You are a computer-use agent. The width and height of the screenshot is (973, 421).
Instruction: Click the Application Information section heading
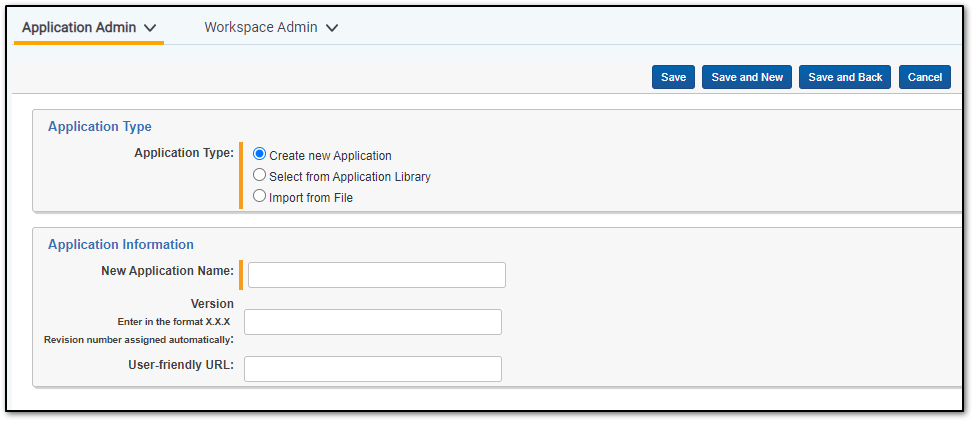pos(121,245)
